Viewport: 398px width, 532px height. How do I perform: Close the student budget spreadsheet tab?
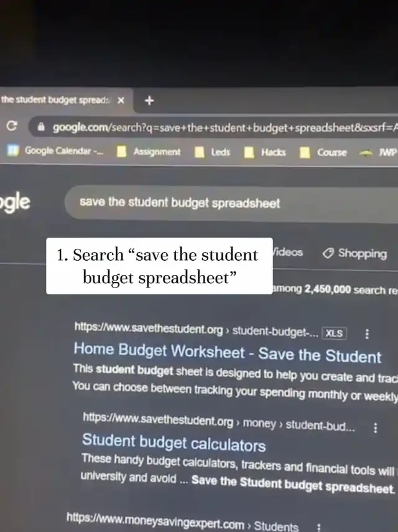pyautogui.click(x=121, y=100)
